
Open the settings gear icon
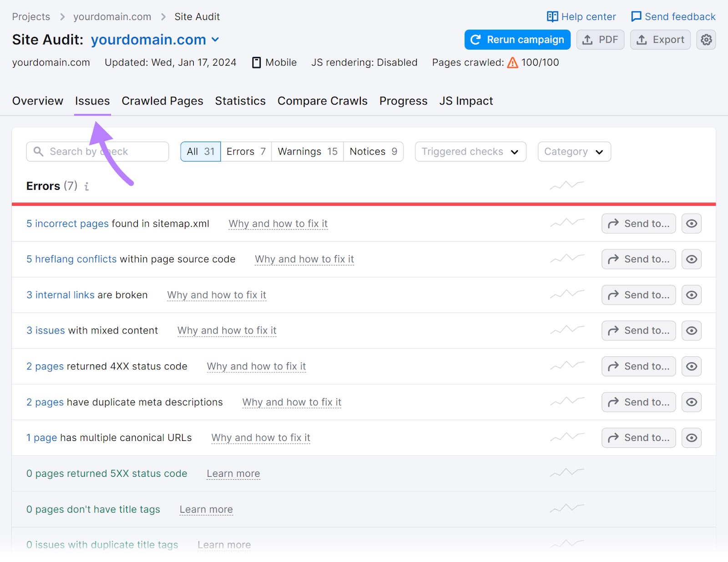click(706, 40)
